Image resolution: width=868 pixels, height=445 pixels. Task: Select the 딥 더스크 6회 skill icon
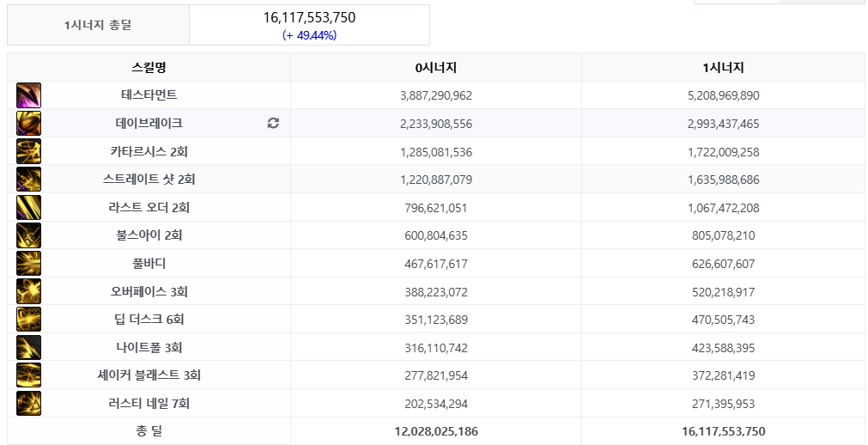pos(28,320)
